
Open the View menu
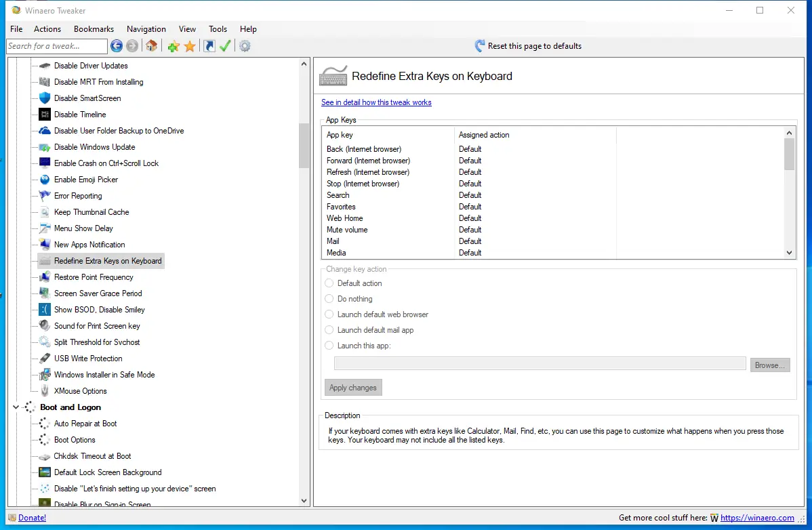coord(188,29)
